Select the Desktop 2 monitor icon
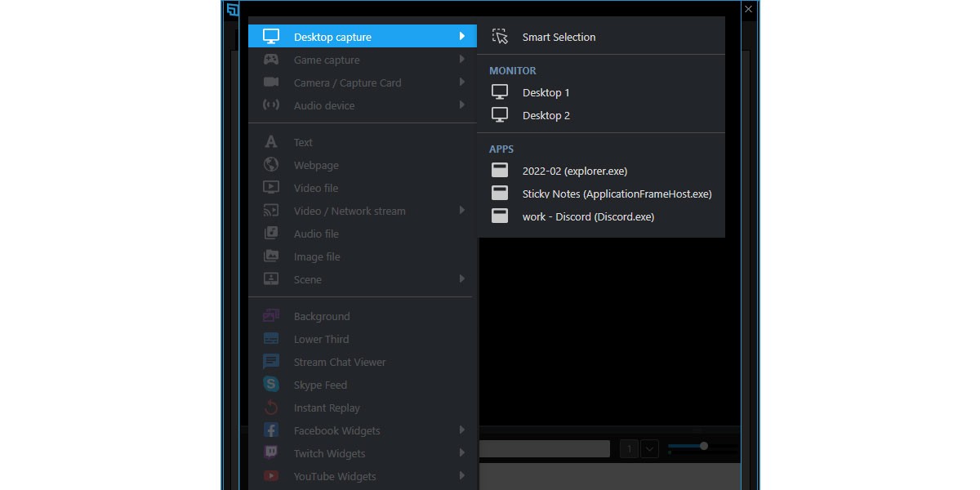The height and width of the screenshot is (490, 980). [500, 115]
